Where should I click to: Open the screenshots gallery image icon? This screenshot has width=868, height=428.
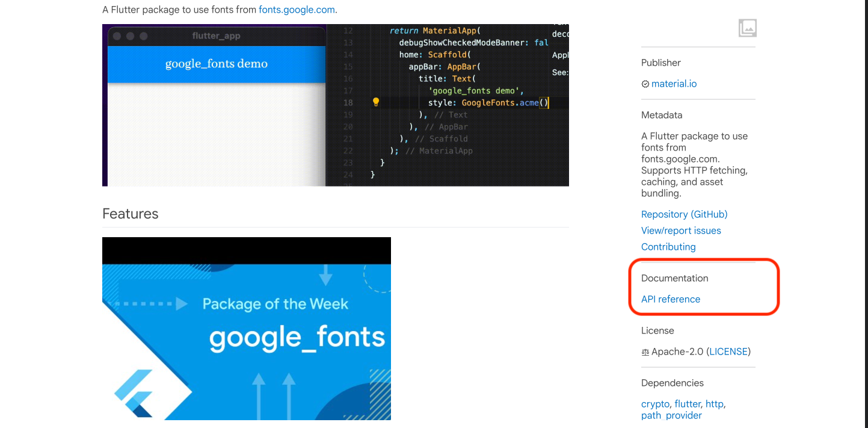747,28
